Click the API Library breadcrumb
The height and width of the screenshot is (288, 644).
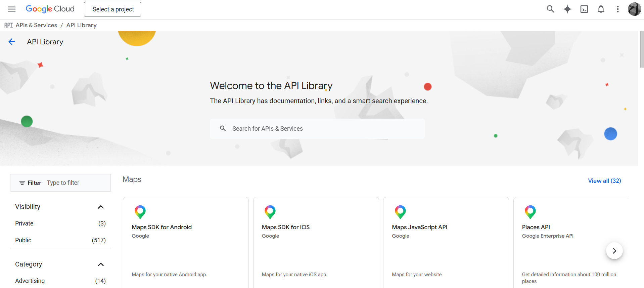(x=82, y=25)
